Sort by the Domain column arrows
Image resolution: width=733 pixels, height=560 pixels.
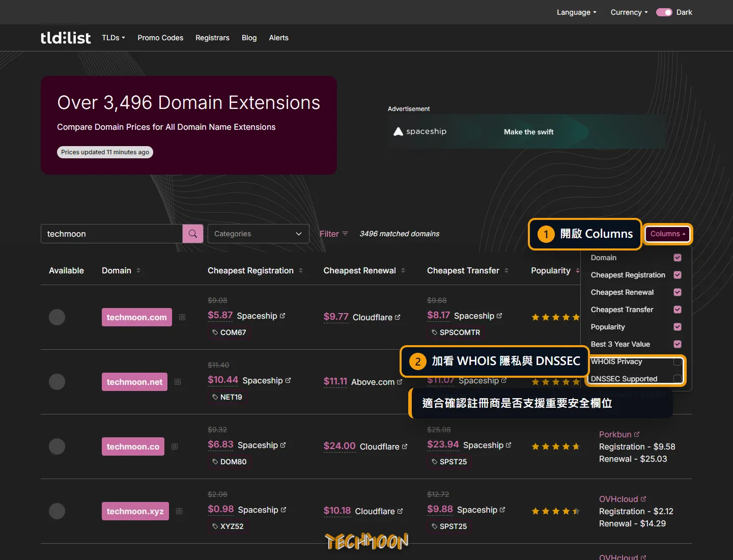[x=138, y=270]
